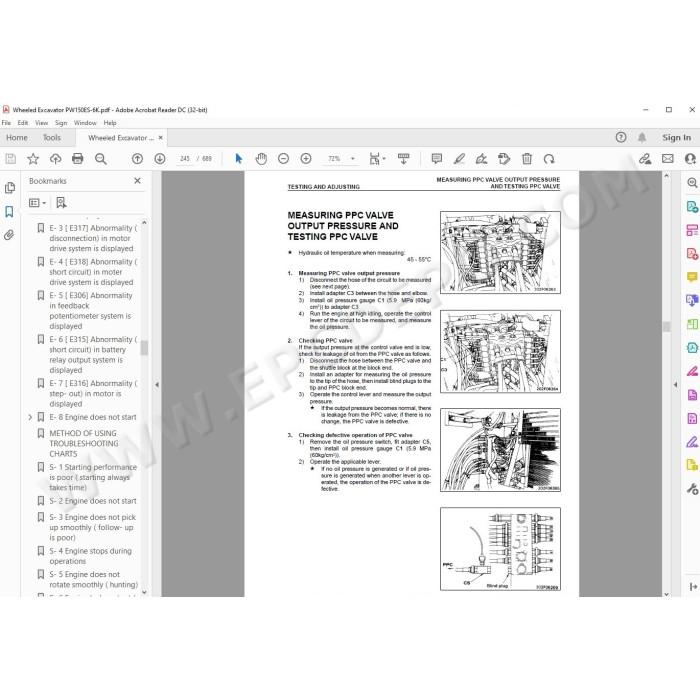Switch to the Home tab
This screenshot has height=700, width=700.
click(17, 138)
